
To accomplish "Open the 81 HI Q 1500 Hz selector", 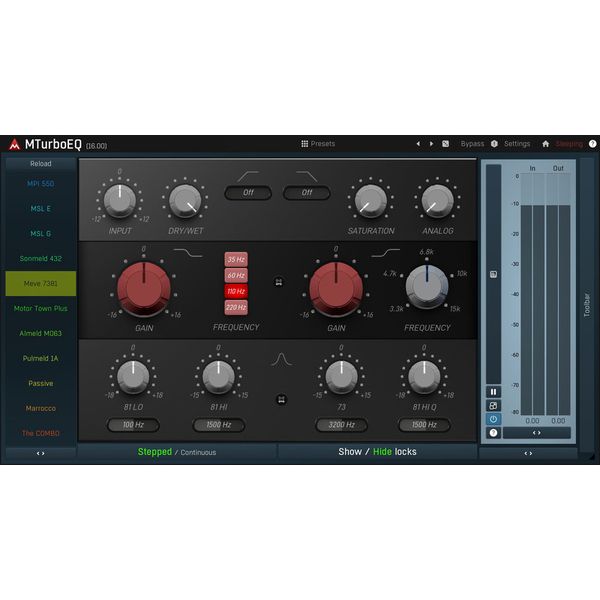I will coord(424,425).
